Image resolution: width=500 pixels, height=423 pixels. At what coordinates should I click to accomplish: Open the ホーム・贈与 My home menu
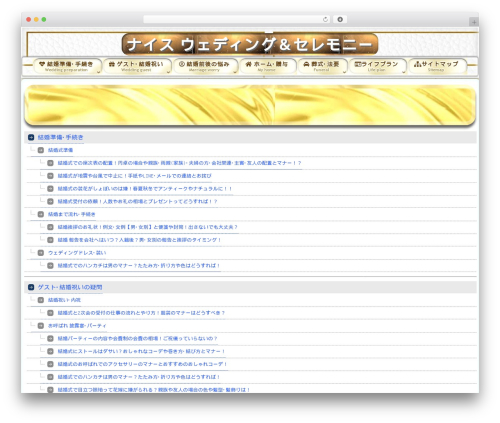tap(267, 66)
